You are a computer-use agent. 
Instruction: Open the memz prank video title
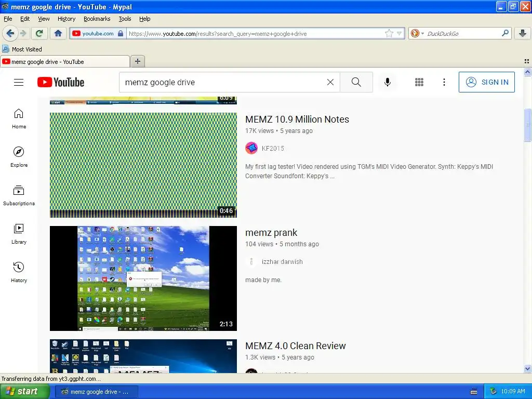pyautogui.click(x=271, y=232)
